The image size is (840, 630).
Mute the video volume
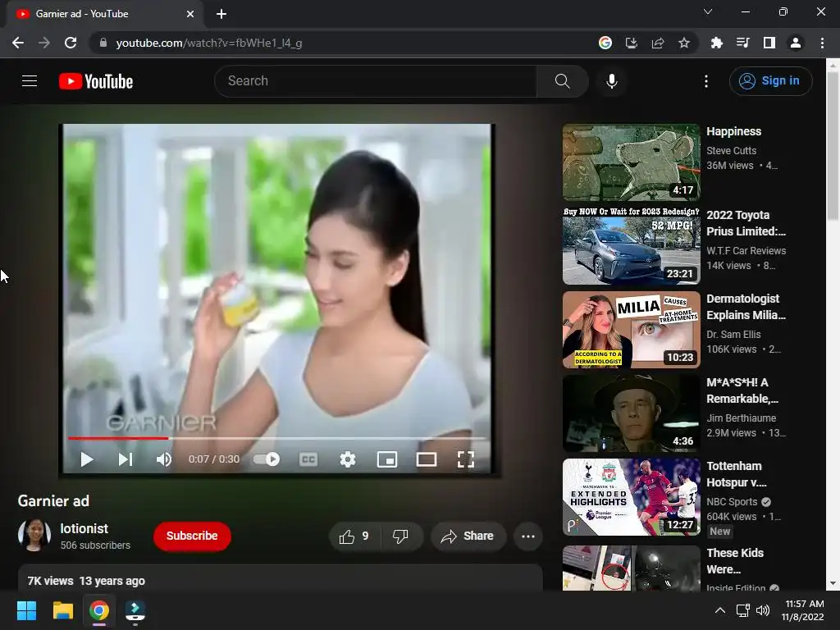[164, 459]
